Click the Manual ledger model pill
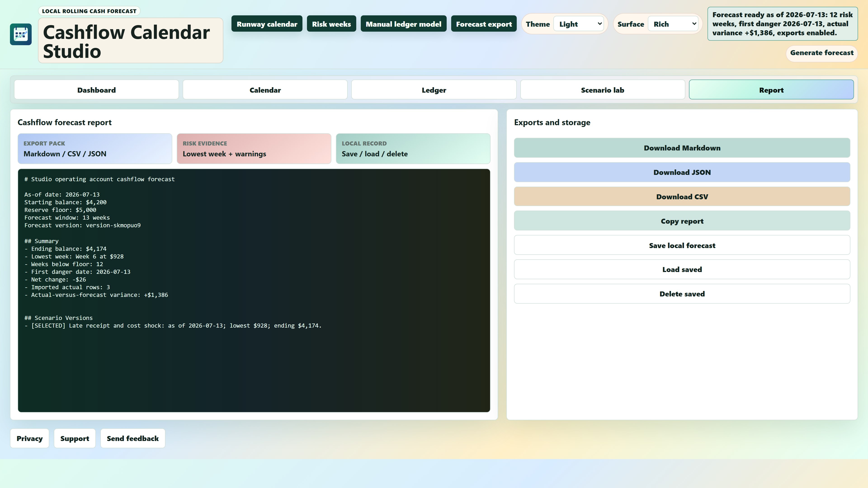The width and height of the screenshot is (868, 488). point(403,24)
